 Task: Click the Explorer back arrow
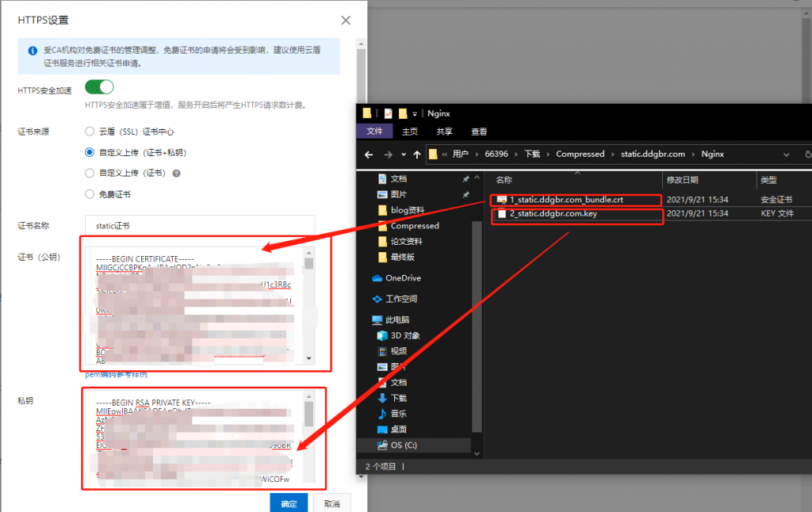click(369, 155)
